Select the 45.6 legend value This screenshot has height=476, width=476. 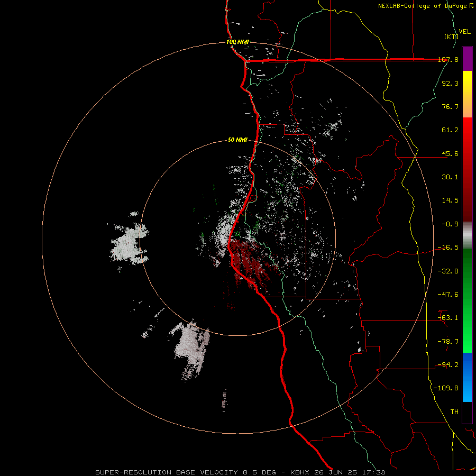click(450, 153)
